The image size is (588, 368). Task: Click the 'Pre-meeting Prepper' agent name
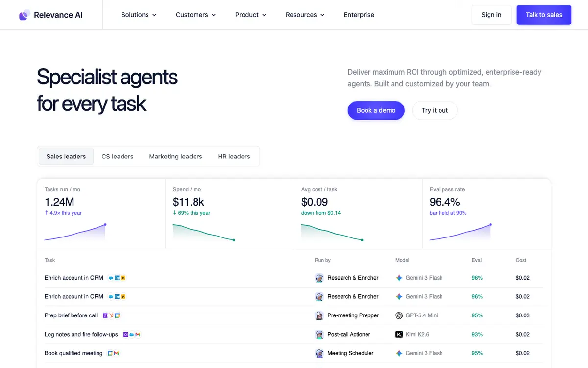[353, 315]
